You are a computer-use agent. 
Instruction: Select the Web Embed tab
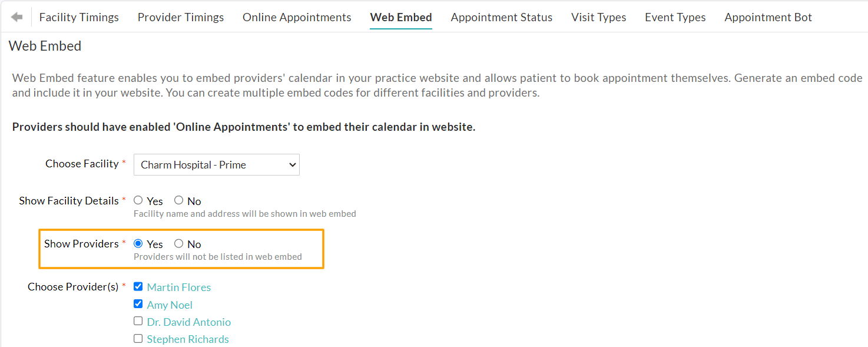coord(401,18)
